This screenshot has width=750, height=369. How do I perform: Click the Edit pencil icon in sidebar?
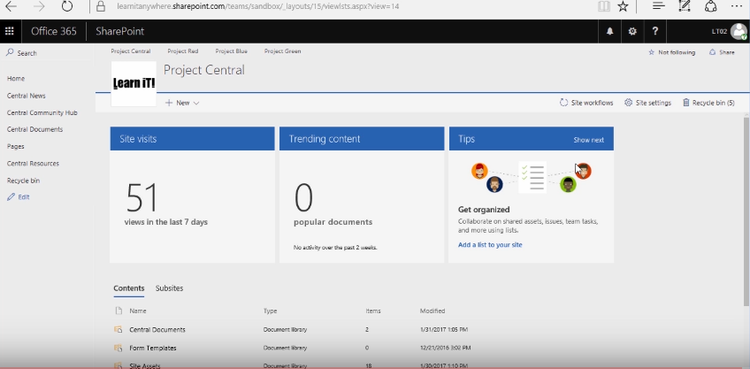[x=11, y=197]
